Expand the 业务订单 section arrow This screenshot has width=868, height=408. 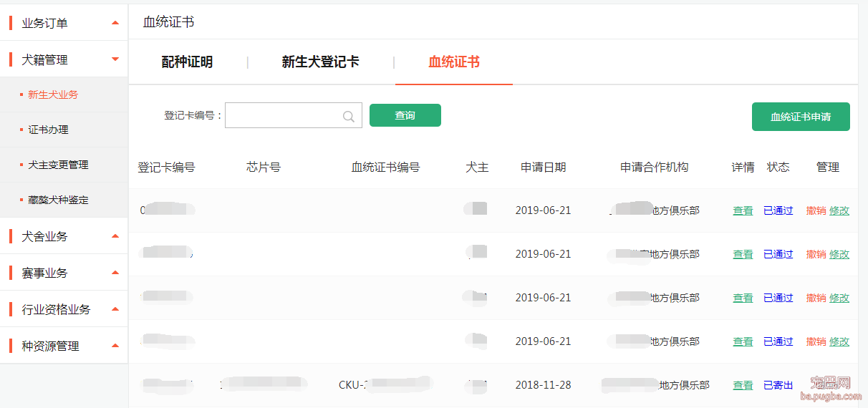115,23
